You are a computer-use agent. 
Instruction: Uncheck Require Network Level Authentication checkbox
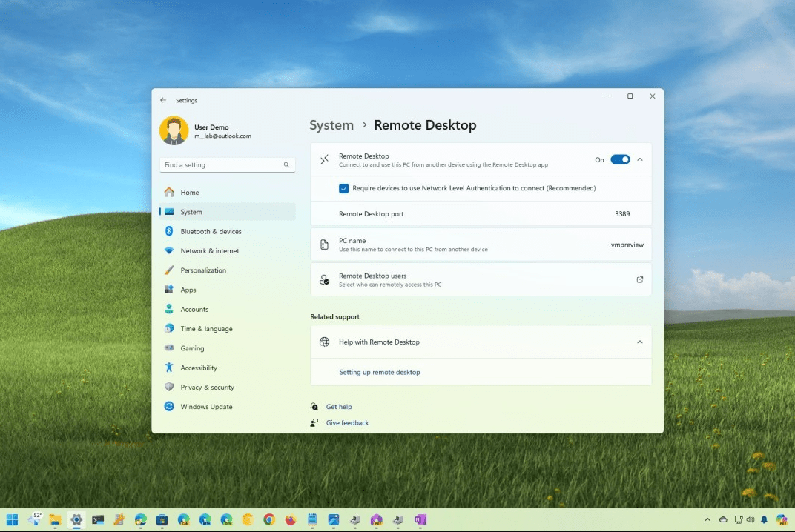click(344, 188)
